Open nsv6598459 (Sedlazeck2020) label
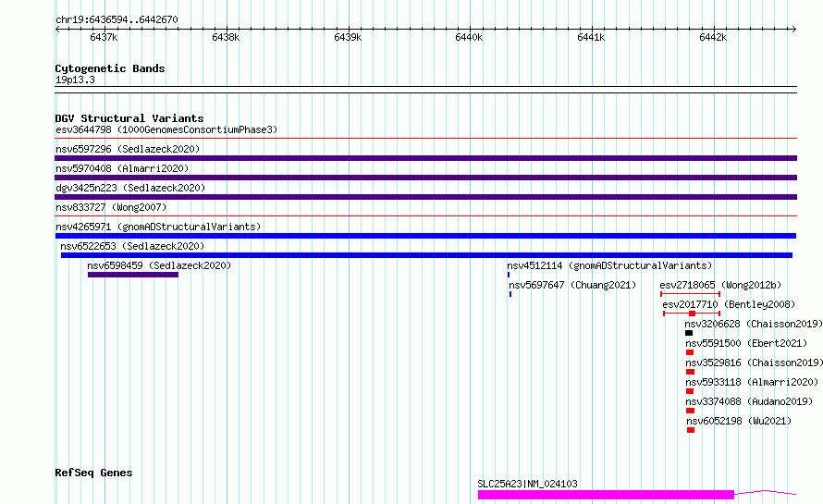Viewport: 823px width, 504px height. (x=159, y=265)
